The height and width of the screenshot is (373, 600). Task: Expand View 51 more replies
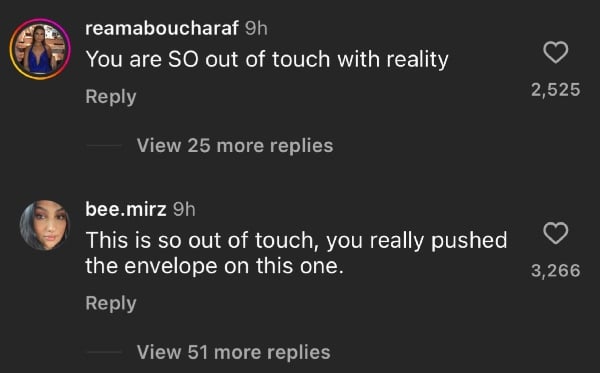pos(233,352)
